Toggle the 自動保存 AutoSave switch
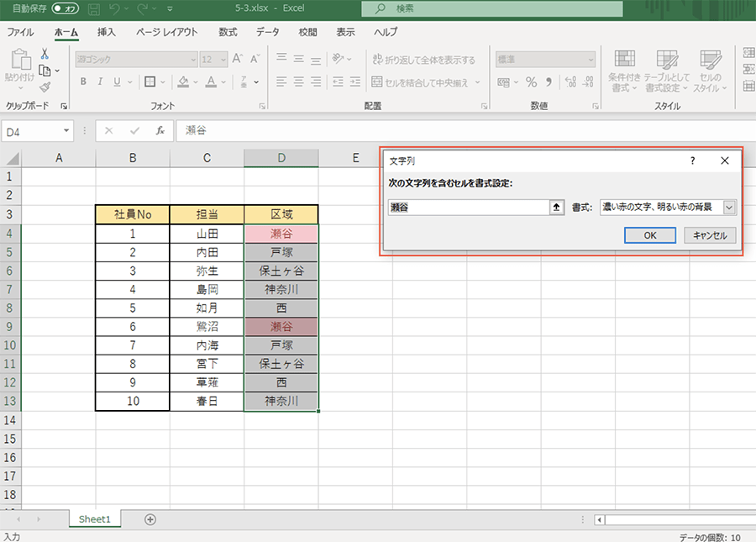Viewport: 756px width, 542px height. coord(66,9)
